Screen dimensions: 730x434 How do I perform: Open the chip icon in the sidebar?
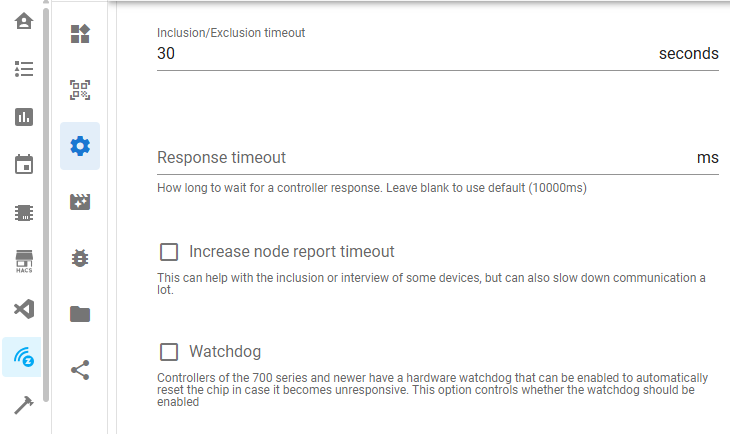coord(24,213)
